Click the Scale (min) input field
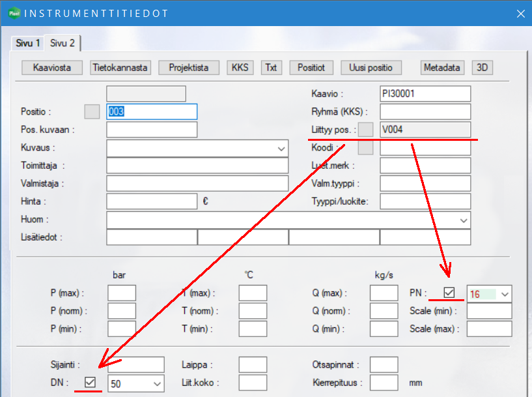Image resolution: width=532 pixels, height=397 pixels. (489, 311)
